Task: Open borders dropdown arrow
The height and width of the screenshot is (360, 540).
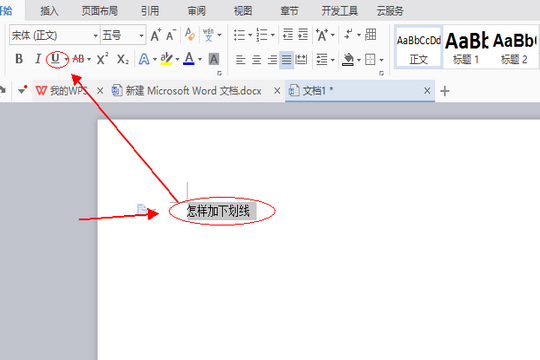Action: click(x=381, y=60)
